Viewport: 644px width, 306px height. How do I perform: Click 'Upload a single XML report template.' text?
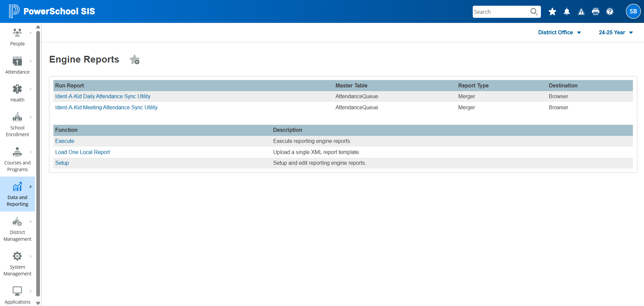[x=317, y=152]
